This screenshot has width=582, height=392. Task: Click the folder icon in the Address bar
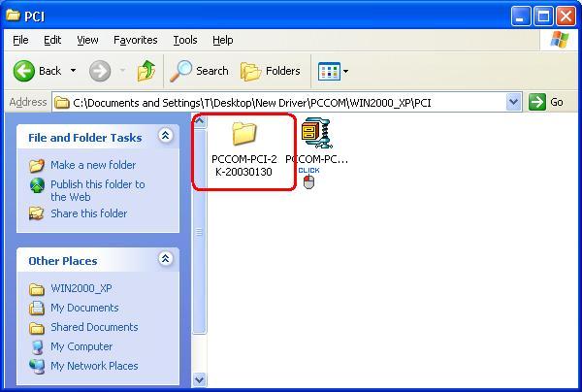(62, 103)
